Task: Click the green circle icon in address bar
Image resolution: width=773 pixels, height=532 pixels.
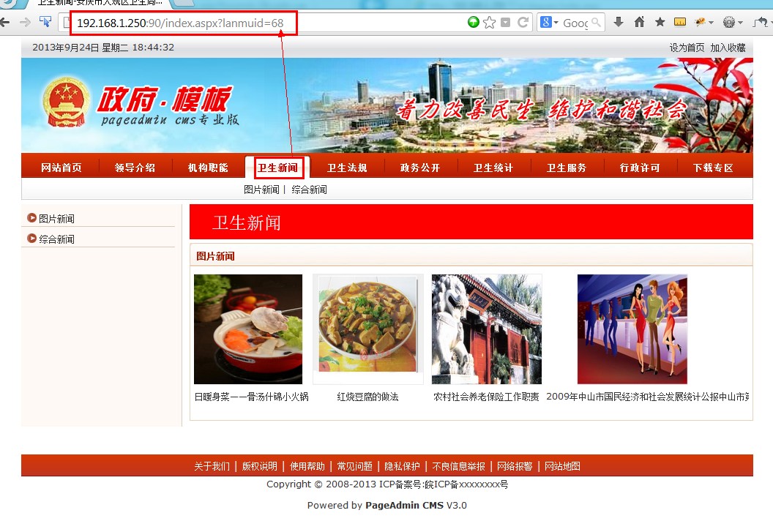Action: click(x=474, y=23)
